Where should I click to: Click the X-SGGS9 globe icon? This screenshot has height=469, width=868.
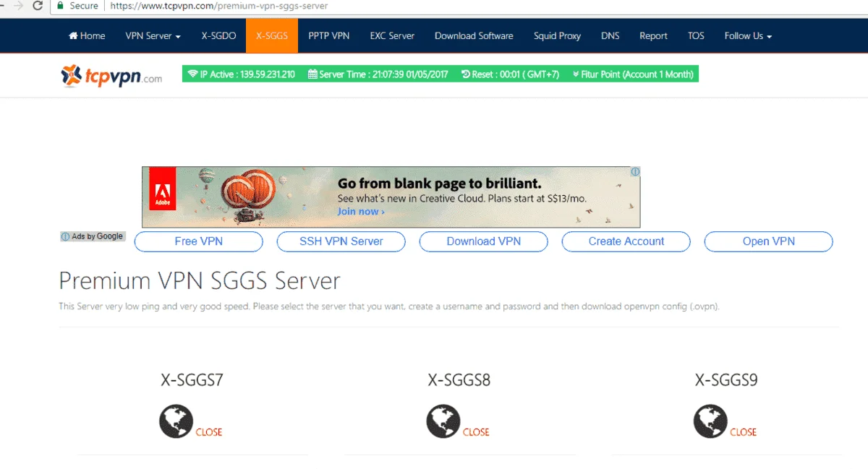711,421
